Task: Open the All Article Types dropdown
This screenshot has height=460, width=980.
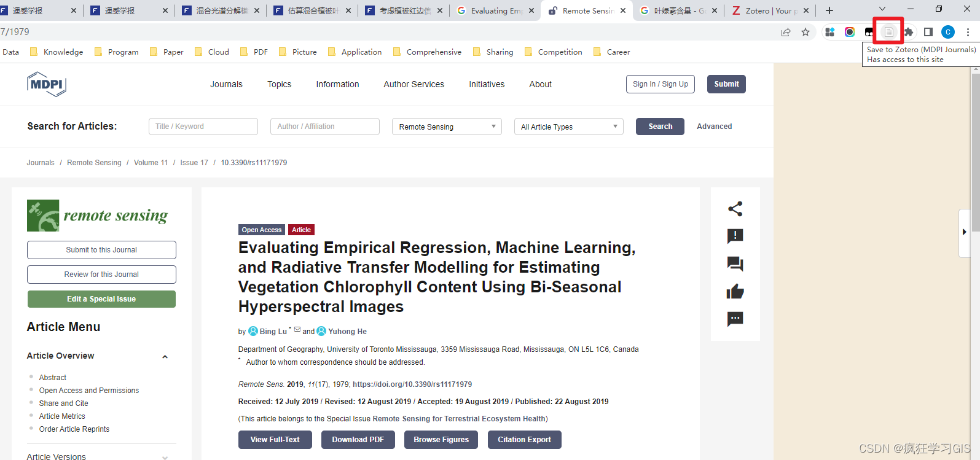Action: click(568, 127)
